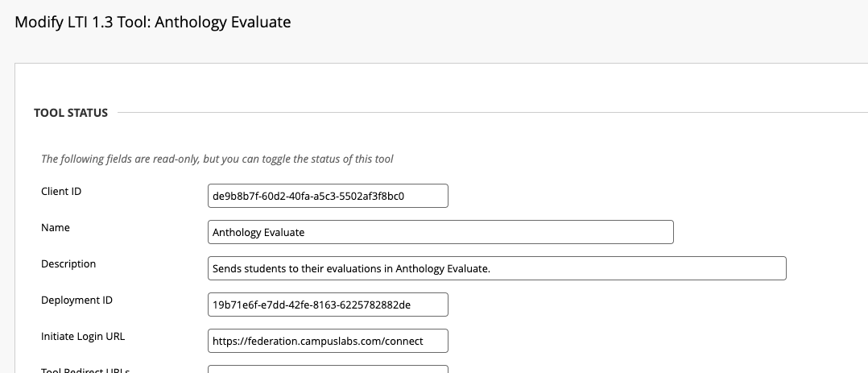Click the Client ID label
This screenshot has width=868, height=373.
coord(61,191)
